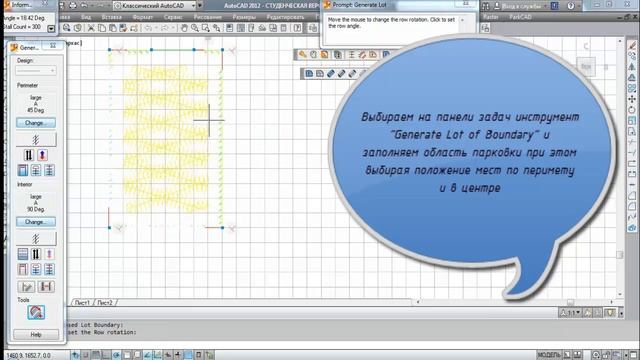Screen dimensions: 640x360
Task: Click the two-way arrows icon under Perimeter
Action: pyautogui.click(x=29, y=155)
